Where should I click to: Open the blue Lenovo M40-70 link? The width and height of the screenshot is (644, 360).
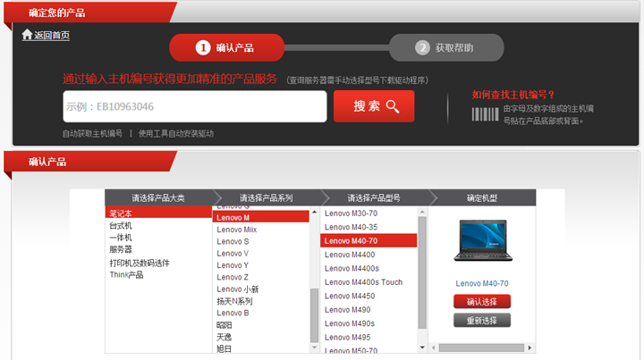[x=482, y=283]
